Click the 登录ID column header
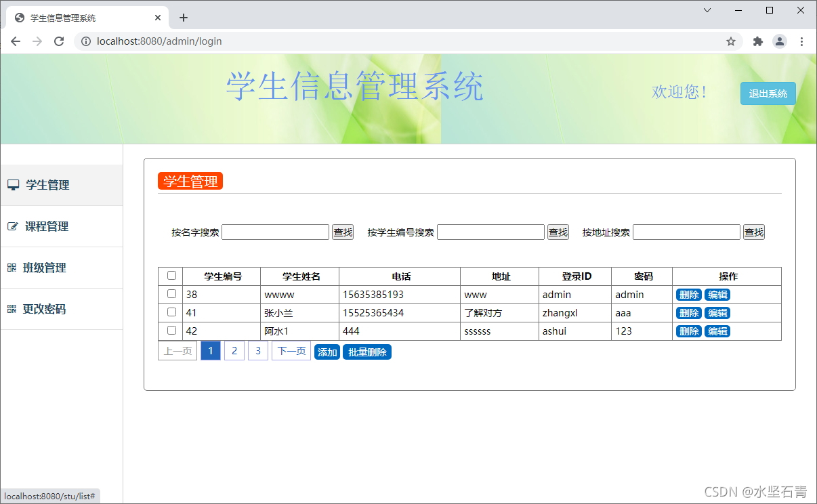Screen dimensions: 817x504 tap(577, 276)
